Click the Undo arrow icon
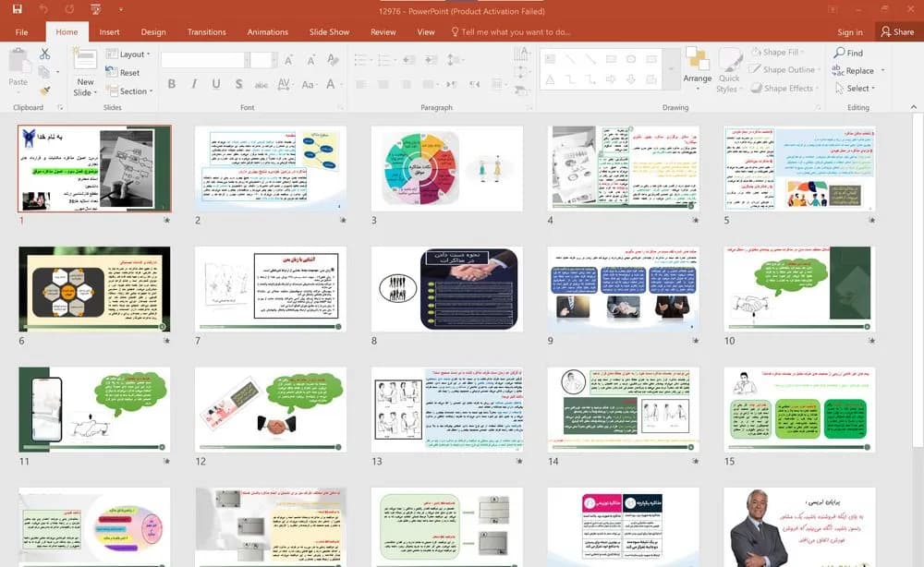Screen dimensions: 924x567 click(x=43, y=9)
